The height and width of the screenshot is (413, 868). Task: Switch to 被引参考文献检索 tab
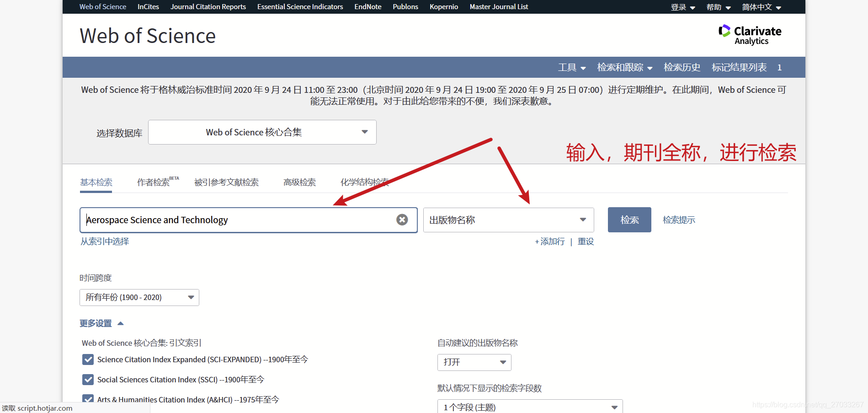click(227, 182)
